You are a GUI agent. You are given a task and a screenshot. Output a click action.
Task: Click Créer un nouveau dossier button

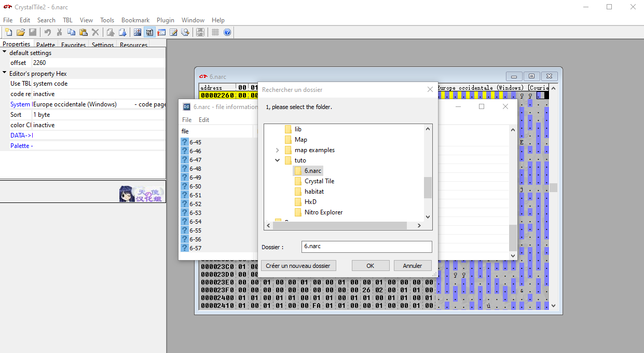(x=298, y=266)
